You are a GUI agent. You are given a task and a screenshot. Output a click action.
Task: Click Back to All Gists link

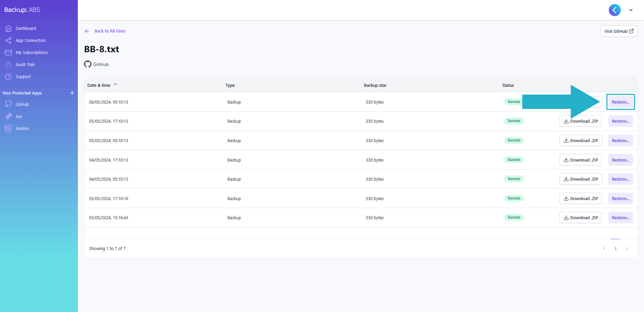click(x=110, y=31)
